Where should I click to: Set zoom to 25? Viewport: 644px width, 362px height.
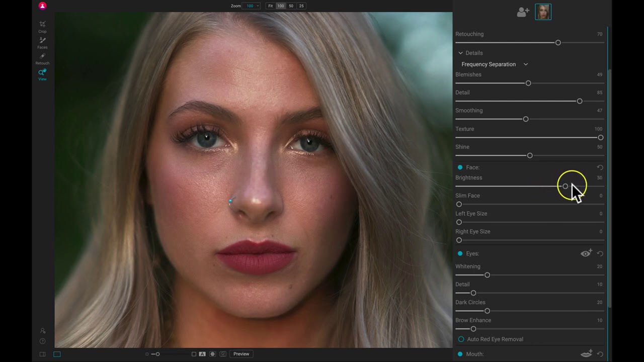301,6
